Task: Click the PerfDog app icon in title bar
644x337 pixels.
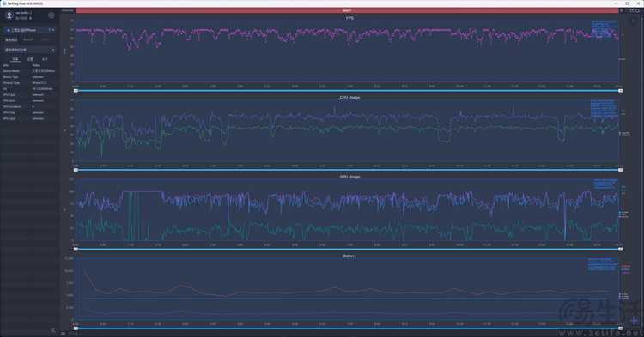Action: 4,3
